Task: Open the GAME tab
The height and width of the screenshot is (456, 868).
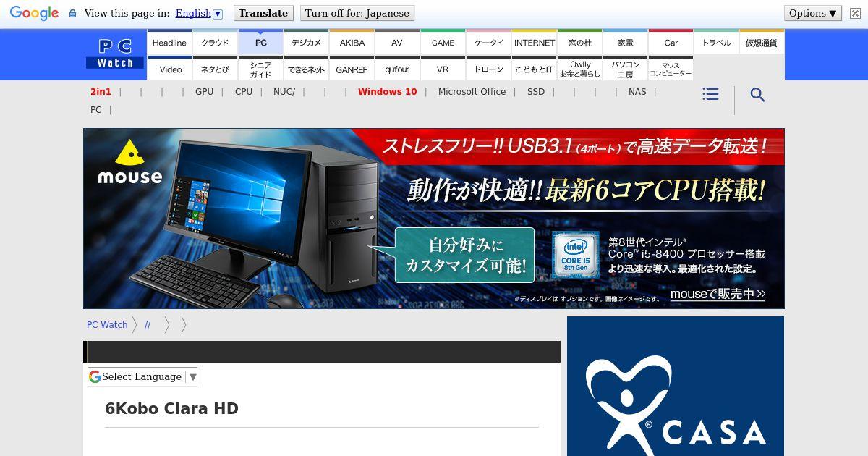Action: tap(443, 42)
